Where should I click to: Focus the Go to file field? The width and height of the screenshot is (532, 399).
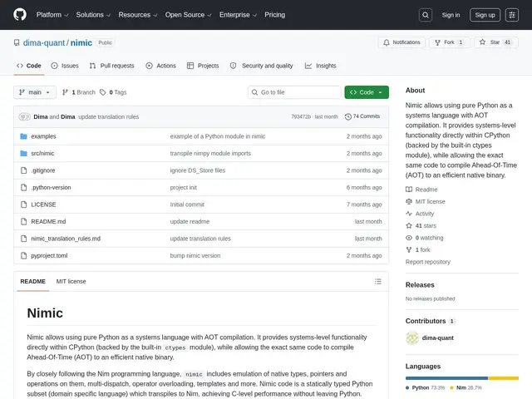tap(294, 92)
